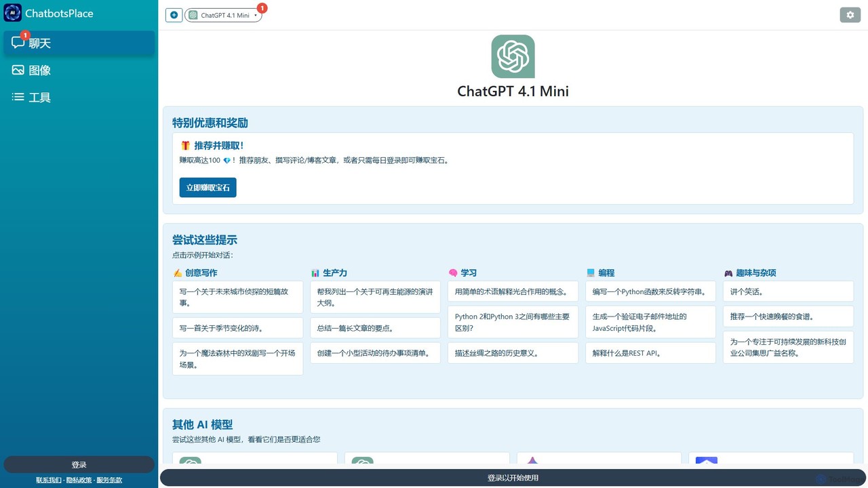Open the 服务条款 link
The width and height of the screenshot is (868, 488).
pyautogui.click(x=109, y=480)
